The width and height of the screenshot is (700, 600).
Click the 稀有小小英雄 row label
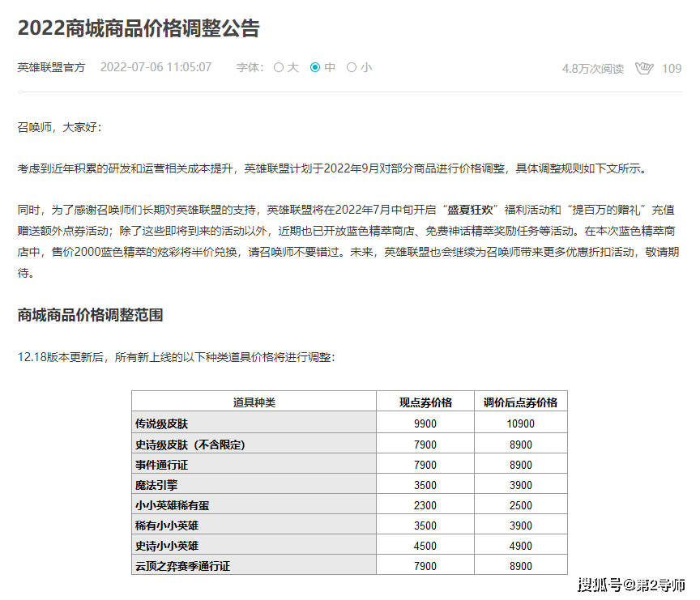coord(167,526)
